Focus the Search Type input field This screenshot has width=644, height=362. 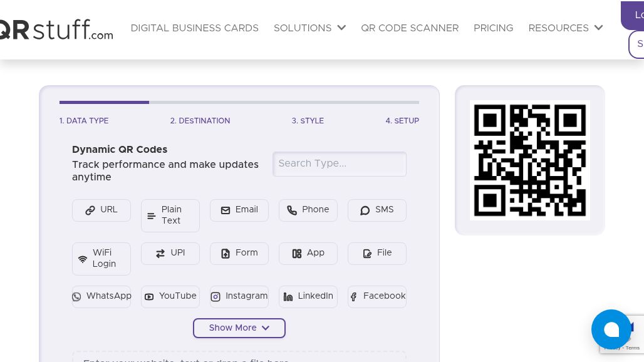(x=340, y=164)
